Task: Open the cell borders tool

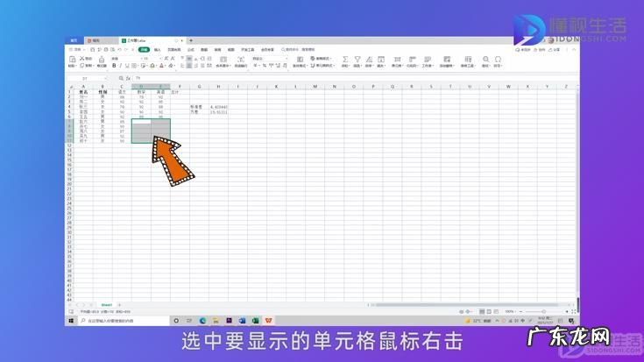Action: [x=134, y=66]
